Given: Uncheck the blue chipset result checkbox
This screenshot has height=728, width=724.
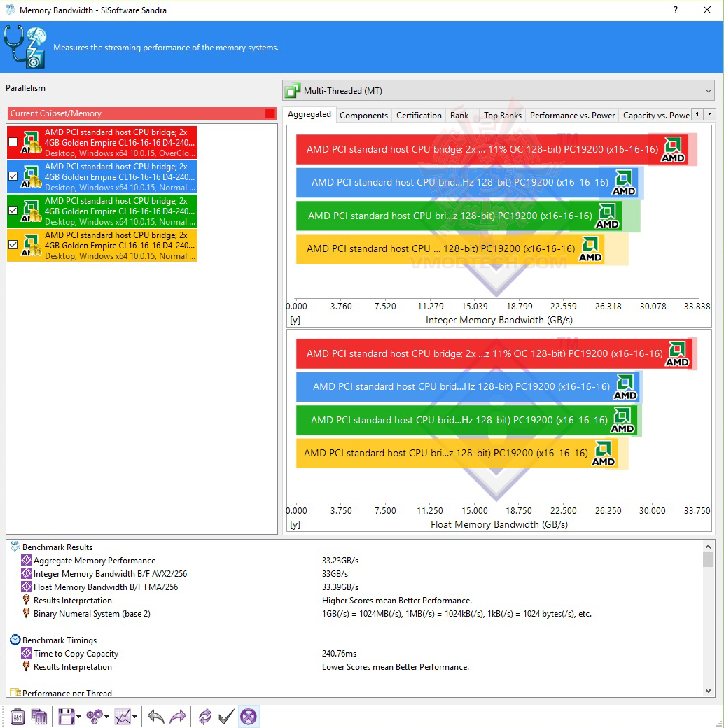Looking at the screenshot, I should (x=13, y=176).
